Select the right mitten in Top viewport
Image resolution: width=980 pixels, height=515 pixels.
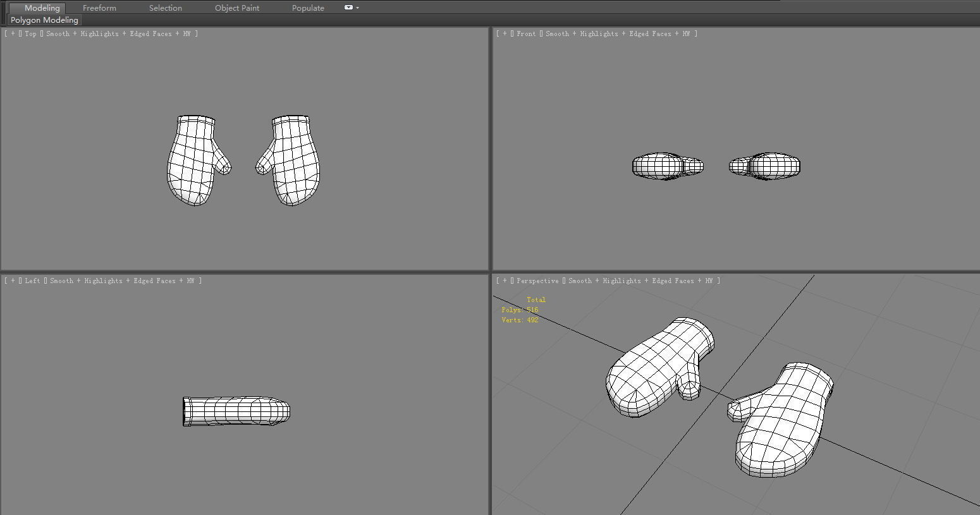coord(293,161)
